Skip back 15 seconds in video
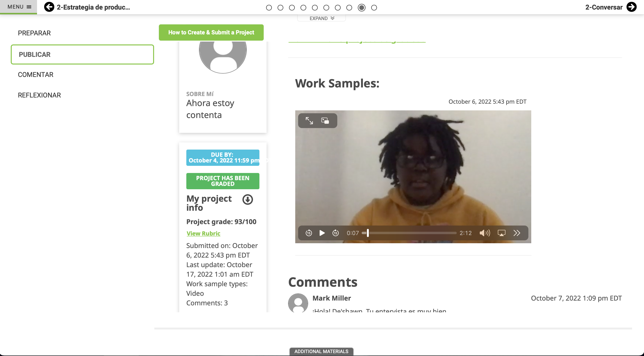Image resolution: width=644 pixels, height=356 pixels. point(309,233)
